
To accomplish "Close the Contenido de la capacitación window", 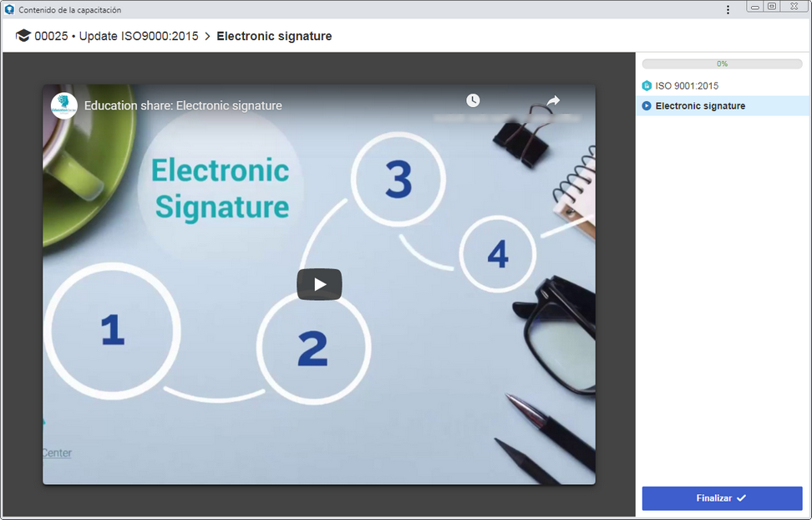I will 794,6.
